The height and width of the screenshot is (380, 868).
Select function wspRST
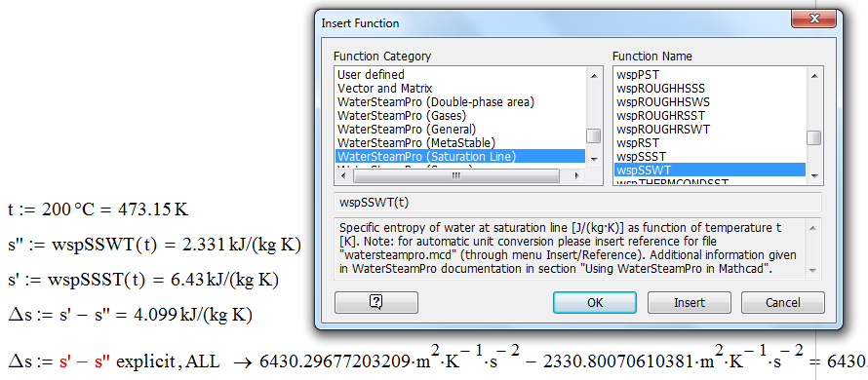pyautogui.click(x=710, y=142)
